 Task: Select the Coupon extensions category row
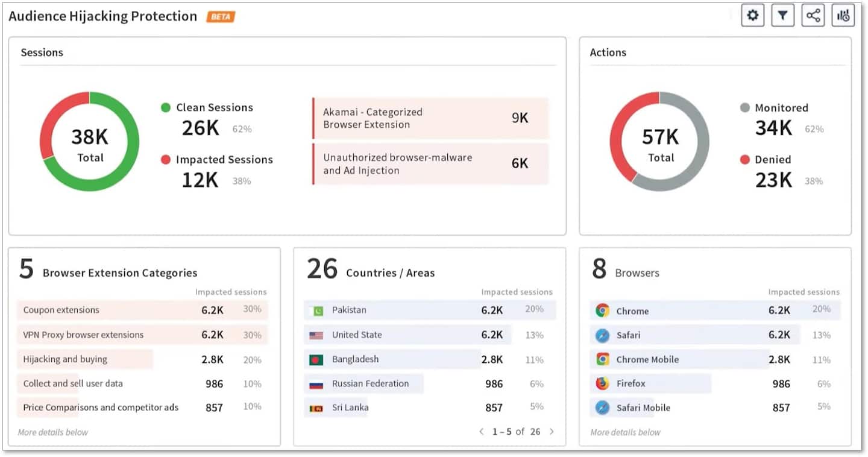[142, 310]
